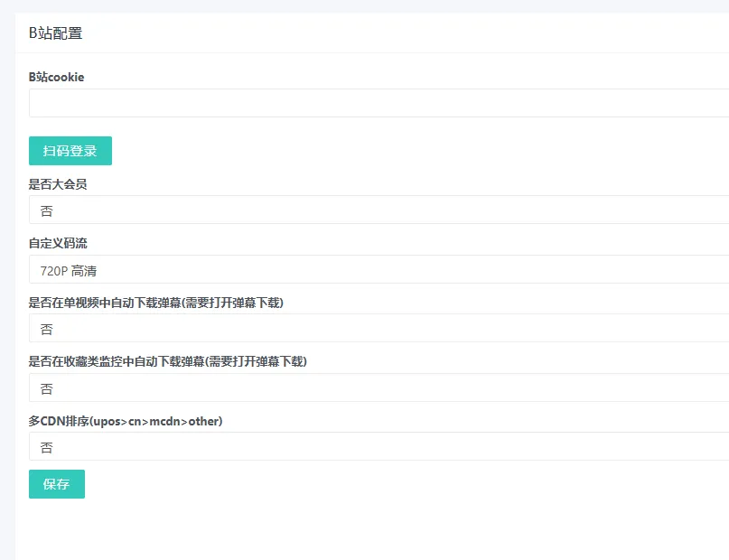Click the 是否大会员 label
The width and height of the screenshot is (729, 560).
point(58,184)
